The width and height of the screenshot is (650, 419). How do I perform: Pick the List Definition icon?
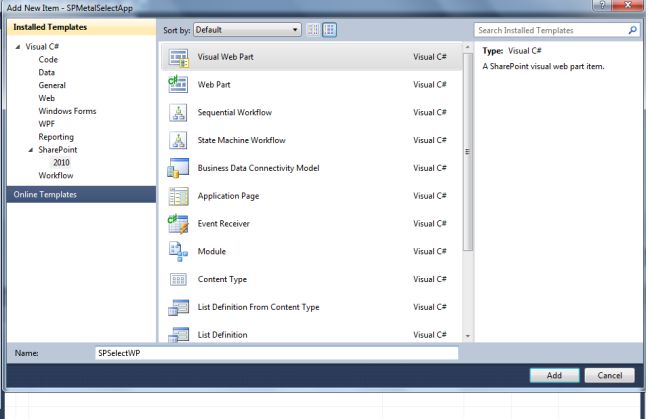[x=179, y=334]
